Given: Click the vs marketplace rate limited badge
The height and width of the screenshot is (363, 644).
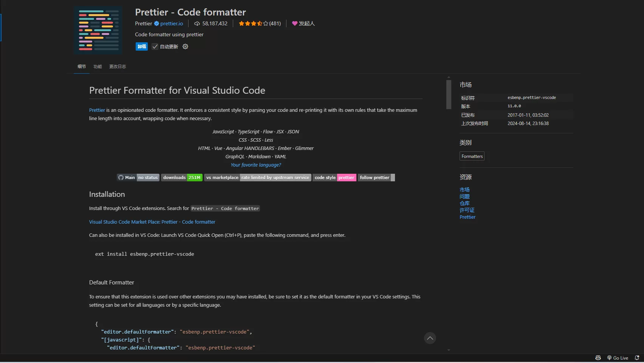Looking at the screenshot, I should 258,178.
